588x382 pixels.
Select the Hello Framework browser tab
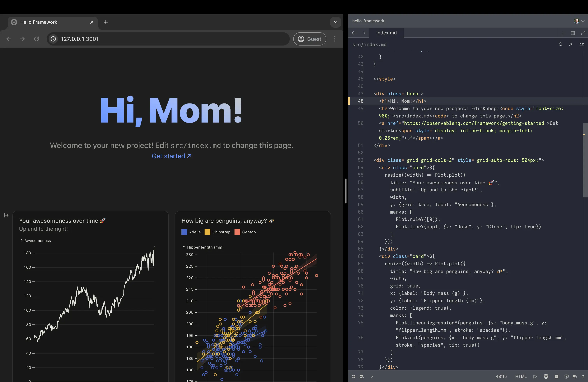pos(39,22)
